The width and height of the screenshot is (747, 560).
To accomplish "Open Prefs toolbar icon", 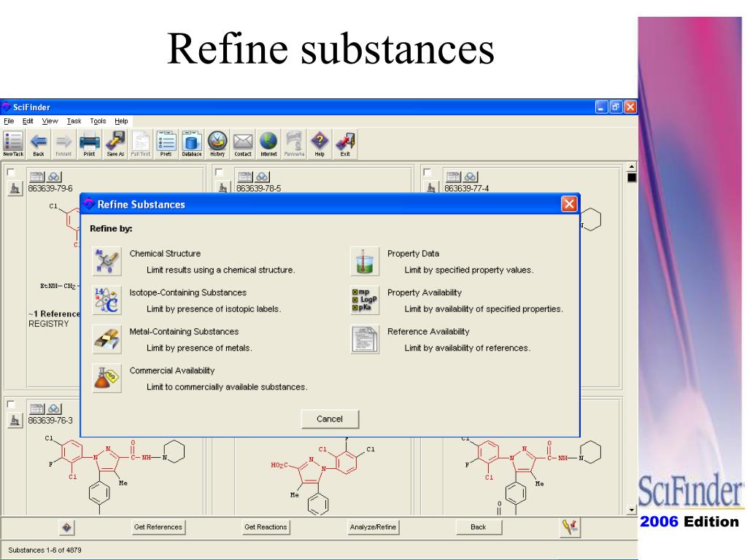I will click(166, 144).
